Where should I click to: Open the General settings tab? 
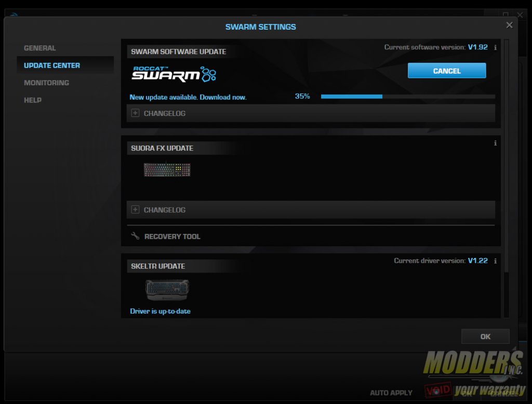click(x=39, y=48)
